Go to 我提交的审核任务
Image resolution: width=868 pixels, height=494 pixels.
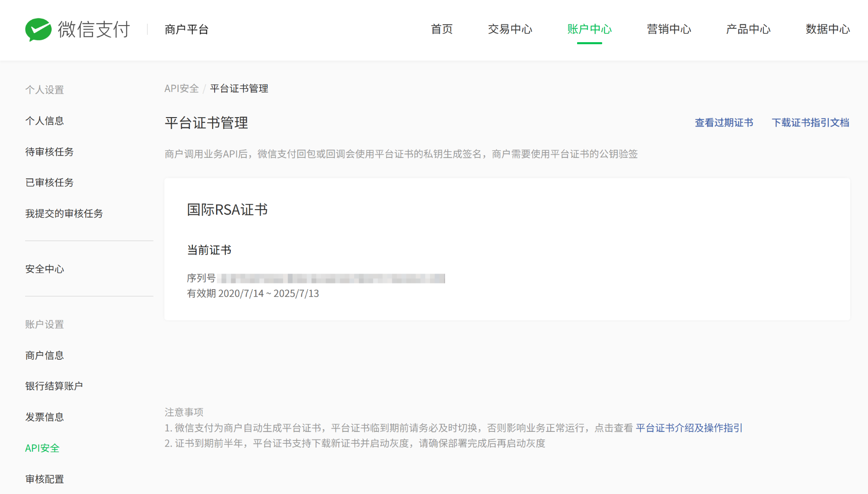[x=64, y=214]
